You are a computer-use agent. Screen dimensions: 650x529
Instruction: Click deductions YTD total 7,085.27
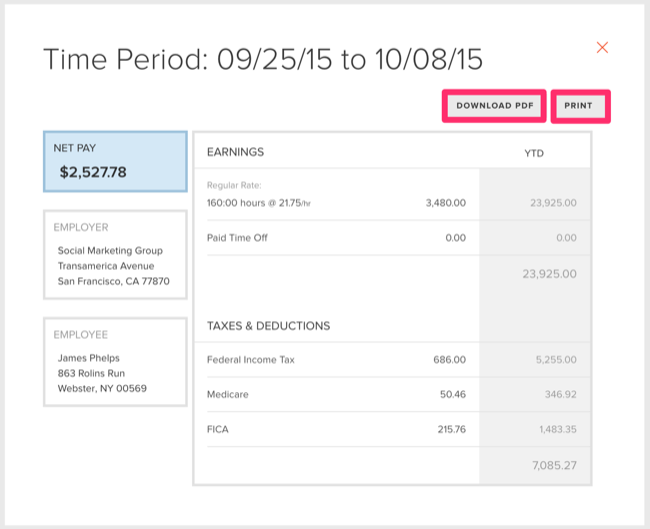[554, 465]
